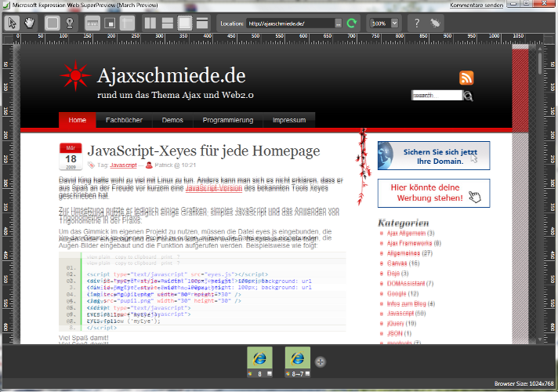Open the Programmierung navigation tab

pyautogui.click(x=228, y=120)
